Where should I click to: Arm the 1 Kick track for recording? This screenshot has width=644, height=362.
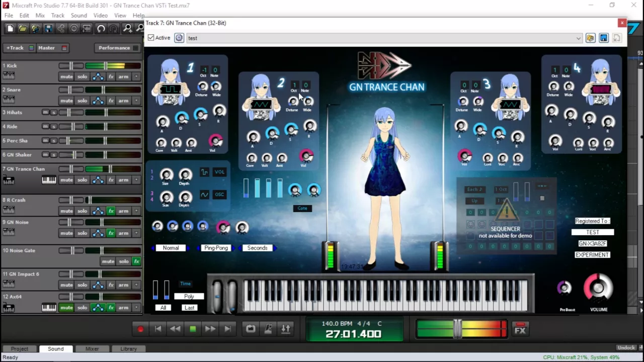123,76
